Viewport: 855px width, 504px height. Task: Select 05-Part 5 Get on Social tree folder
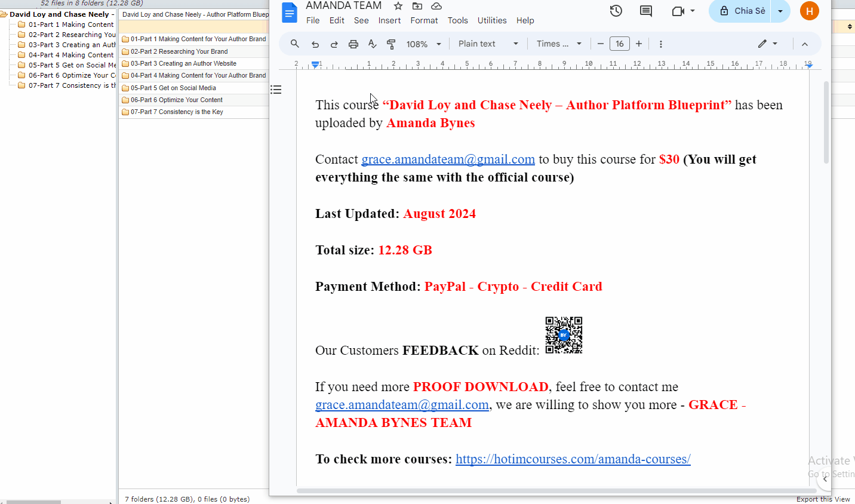72,65
